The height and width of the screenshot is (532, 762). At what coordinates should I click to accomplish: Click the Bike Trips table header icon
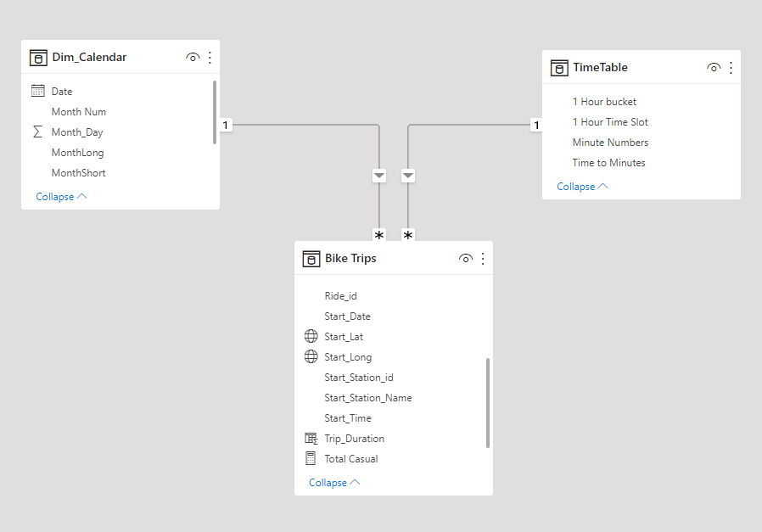(311, 258)
